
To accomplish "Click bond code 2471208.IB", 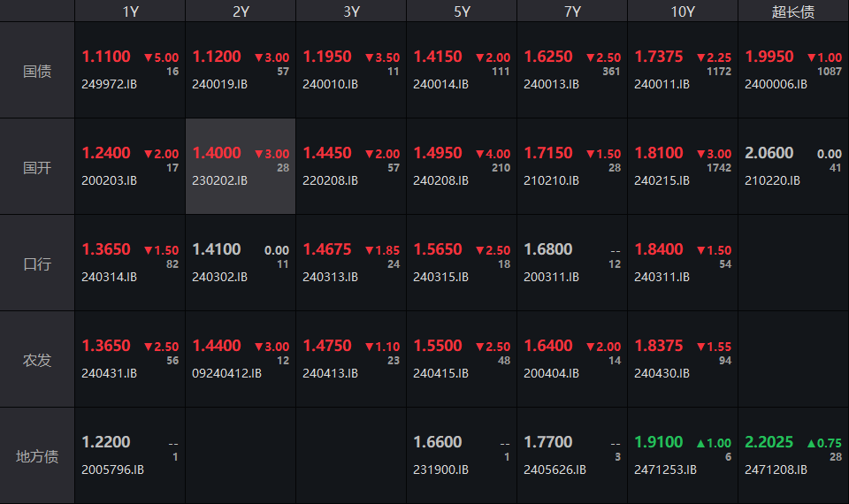I will tap(776, 470).
